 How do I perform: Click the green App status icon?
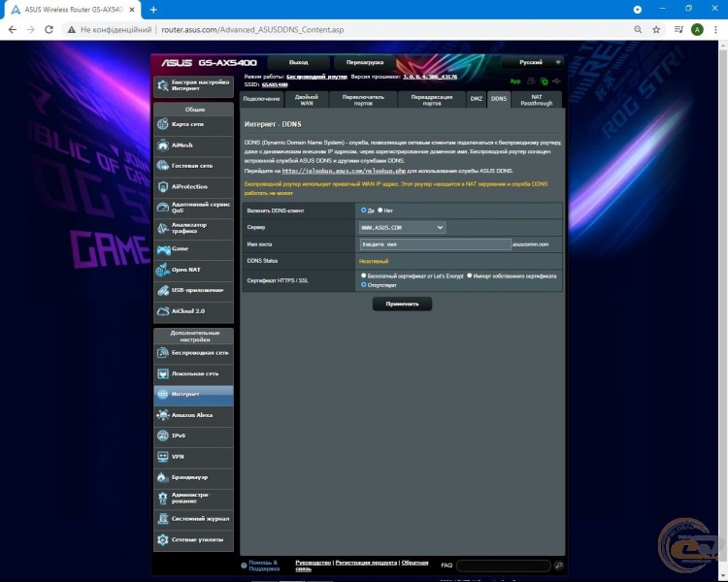515,81
